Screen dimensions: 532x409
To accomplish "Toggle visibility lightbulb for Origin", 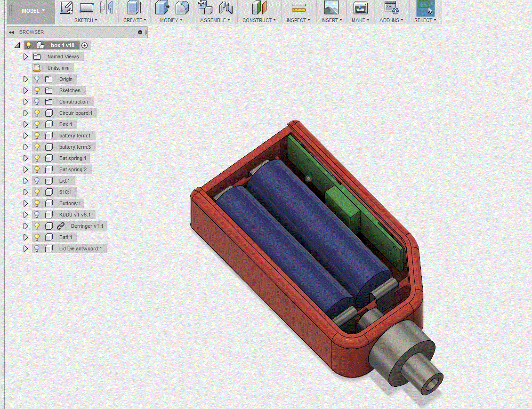I will click(37, 79).
